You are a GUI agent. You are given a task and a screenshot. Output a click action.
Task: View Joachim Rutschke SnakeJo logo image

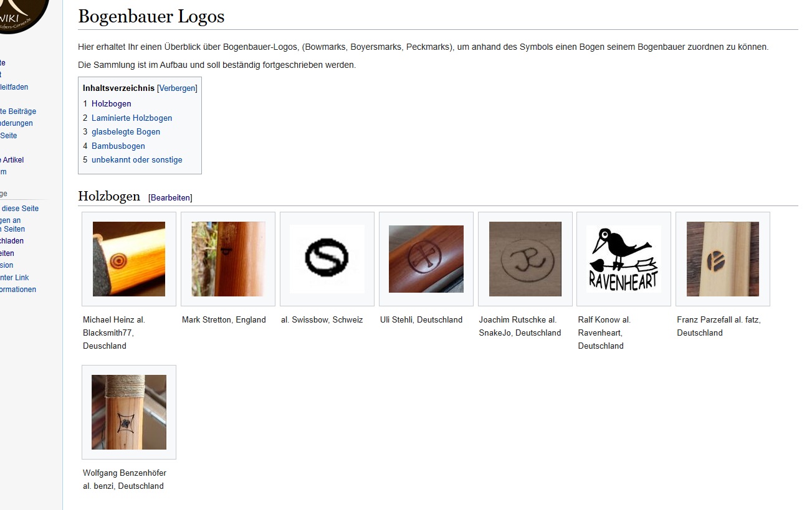(x=525, y=259)
